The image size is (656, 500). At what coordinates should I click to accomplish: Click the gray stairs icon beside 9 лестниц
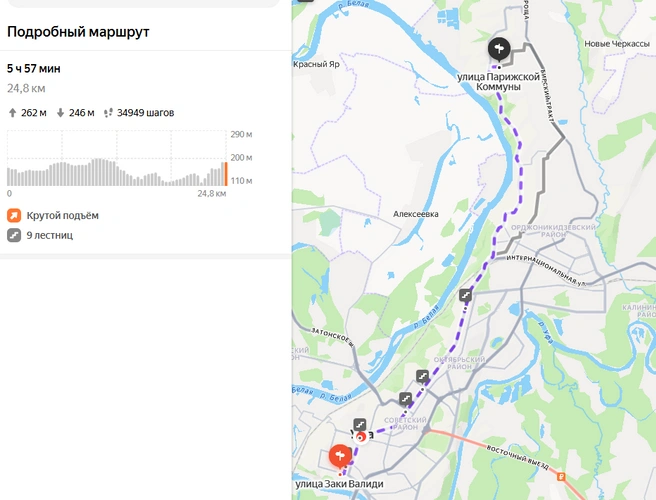14,235
